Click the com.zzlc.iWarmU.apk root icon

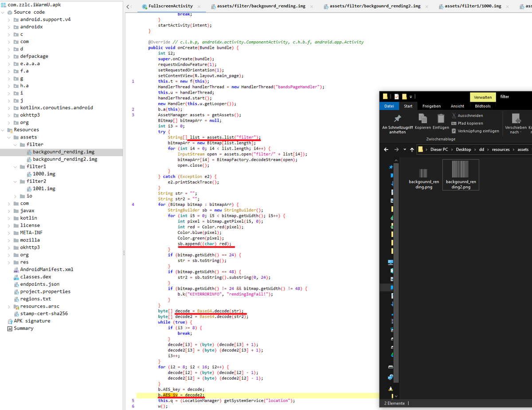click(x=4, y=5)
